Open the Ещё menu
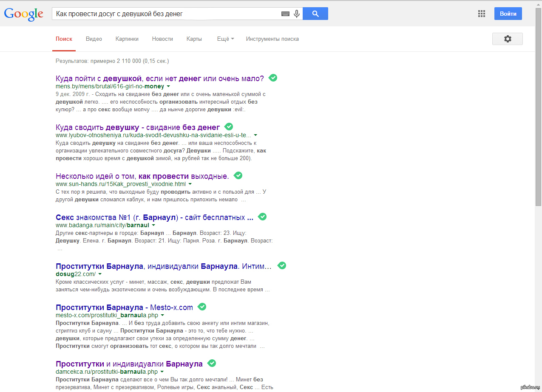This screenshot has width=542, height=392. (225, 39)
